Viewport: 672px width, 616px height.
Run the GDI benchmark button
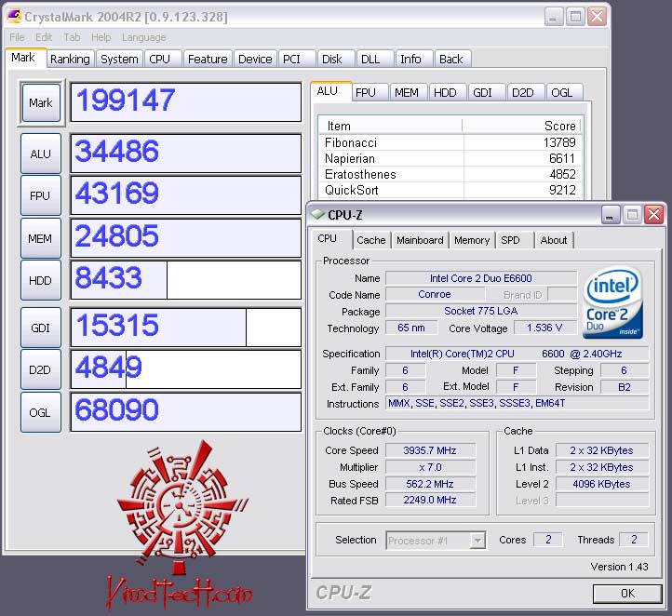tap(41, 328)
